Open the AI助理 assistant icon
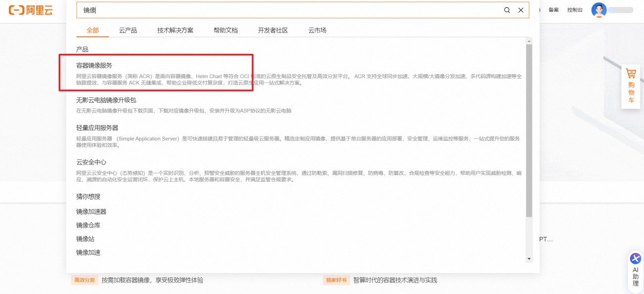 (636, 270)
